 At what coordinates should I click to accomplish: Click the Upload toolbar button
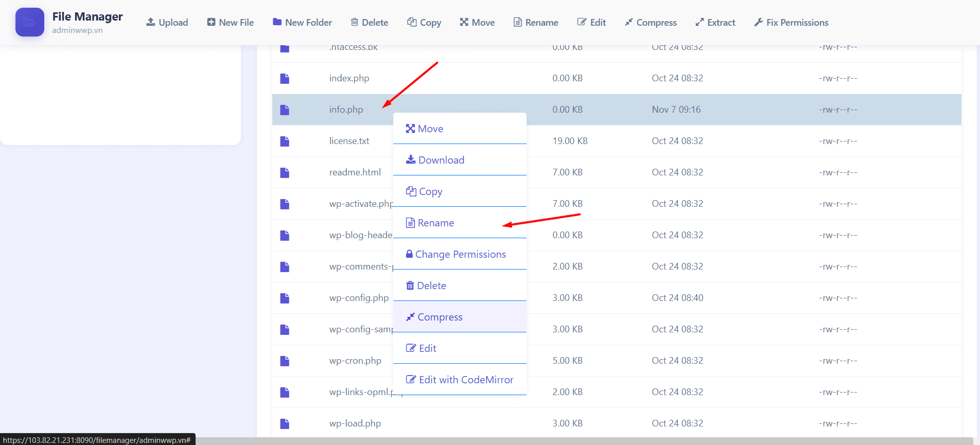(167, 23)
